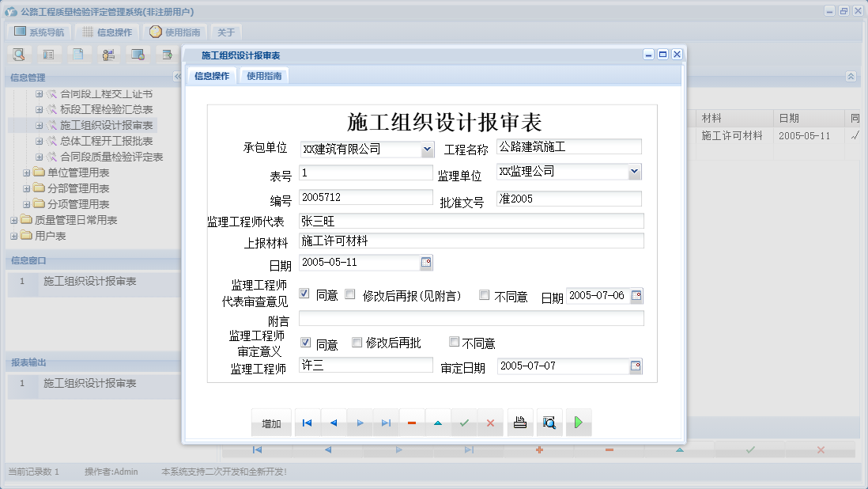Open the 系统导航 menu
868x489 pixels.
(37, 31)
